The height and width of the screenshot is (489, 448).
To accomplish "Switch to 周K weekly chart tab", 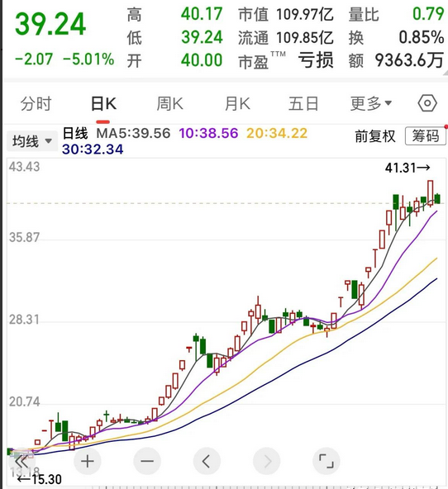I will [x=169, y=104].
